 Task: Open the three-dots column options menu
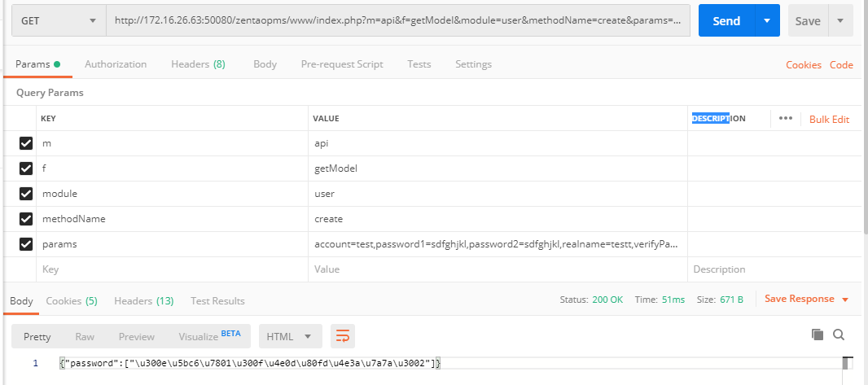785,118
